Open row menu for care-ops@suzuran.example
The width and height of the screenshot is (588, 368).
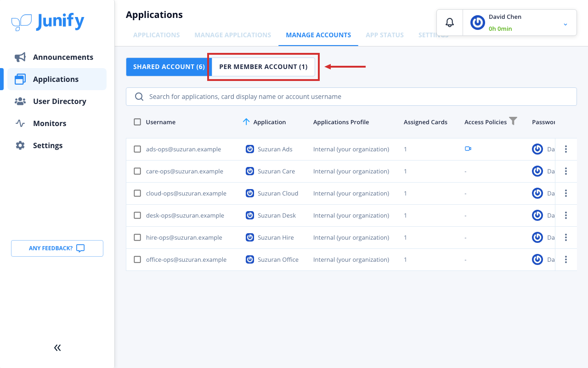(x=566, y=171)
